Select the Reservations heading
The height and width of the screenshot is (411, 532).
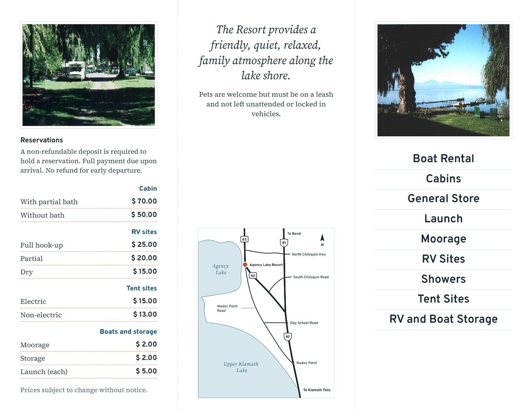(42, 140)
